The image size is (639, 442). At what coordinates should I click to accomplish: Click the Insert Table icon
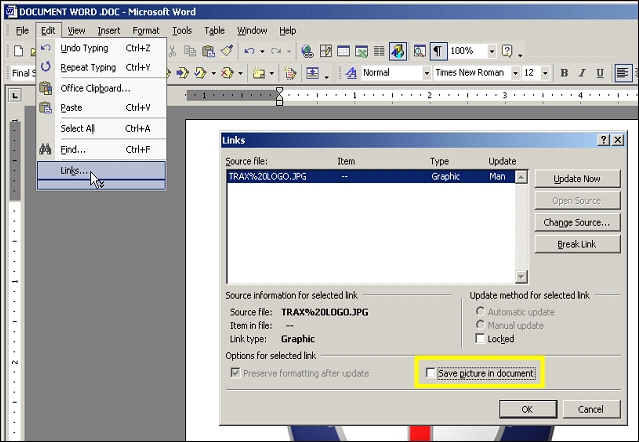coord(344,51)
